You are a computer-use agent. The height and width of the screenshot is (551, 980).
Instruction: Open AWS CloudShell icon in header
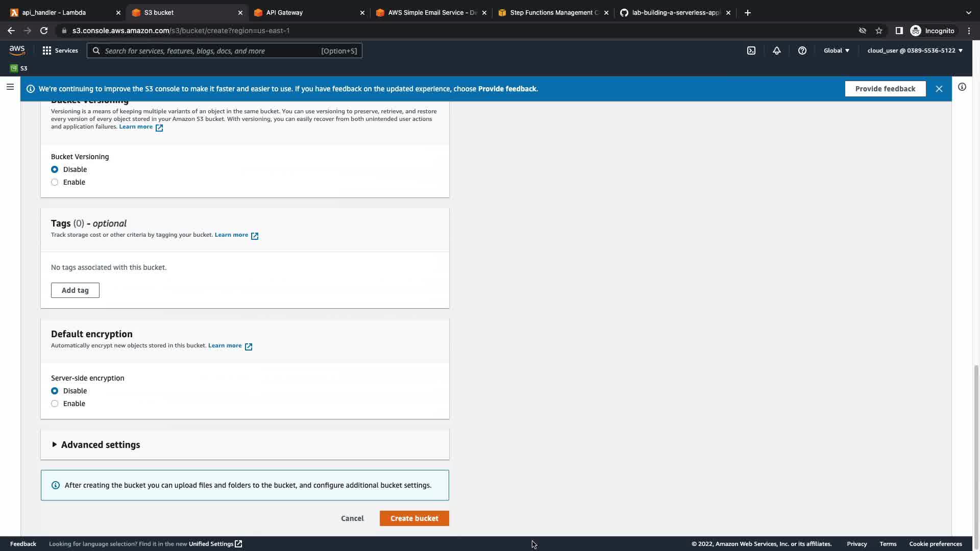751,51
